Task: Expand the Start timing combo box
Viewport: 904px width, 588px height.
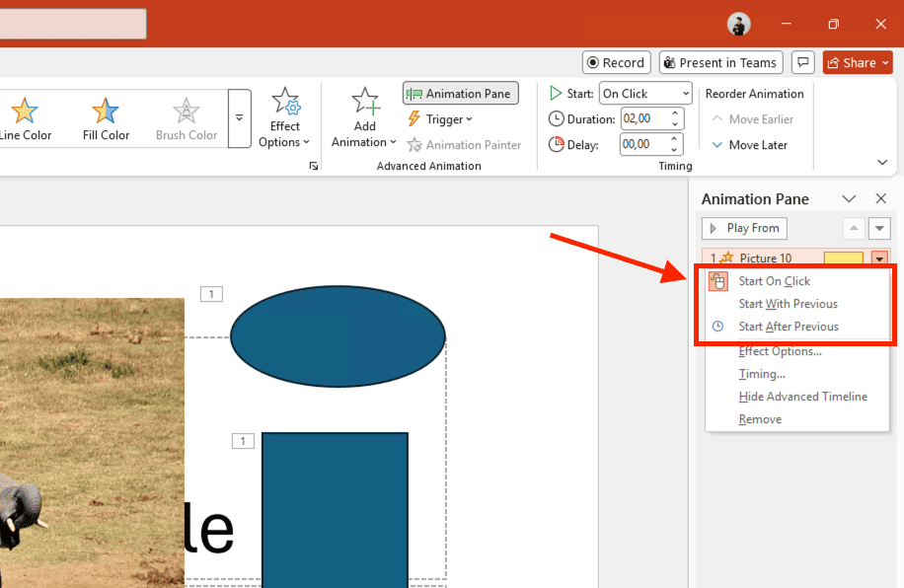Action: pos(685,94)
